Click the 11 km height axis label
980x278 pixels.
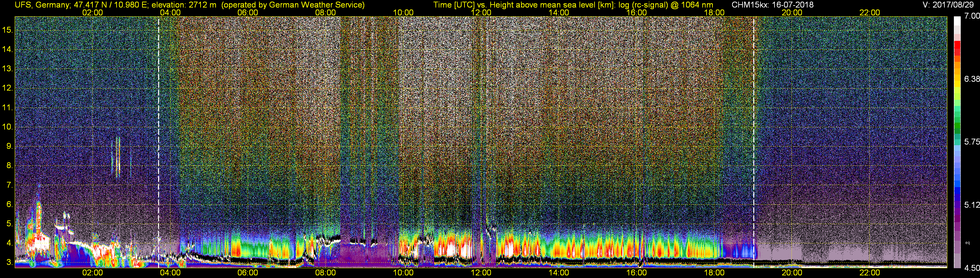8,107
